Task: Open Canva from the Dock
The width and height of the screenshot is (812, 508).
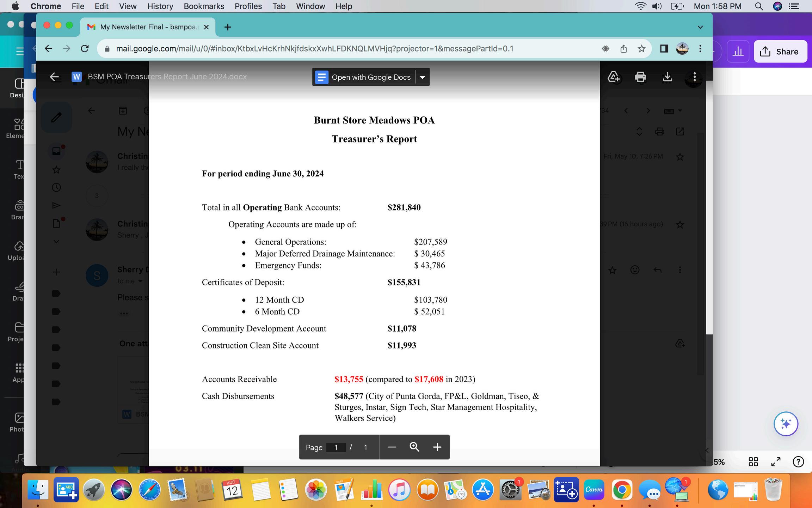Action: click(594, 490)
